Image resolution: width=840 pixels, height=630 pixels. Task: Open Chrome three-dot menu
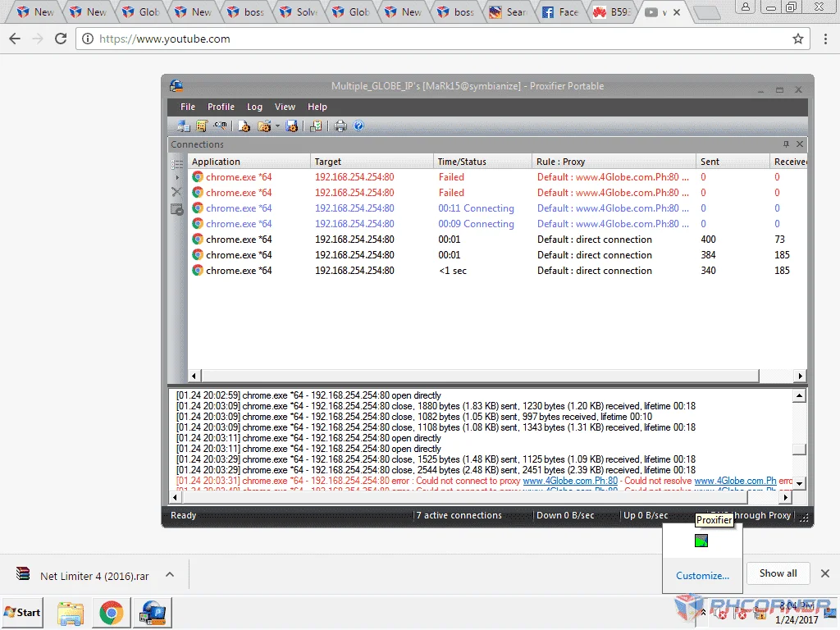coord(825,39)
